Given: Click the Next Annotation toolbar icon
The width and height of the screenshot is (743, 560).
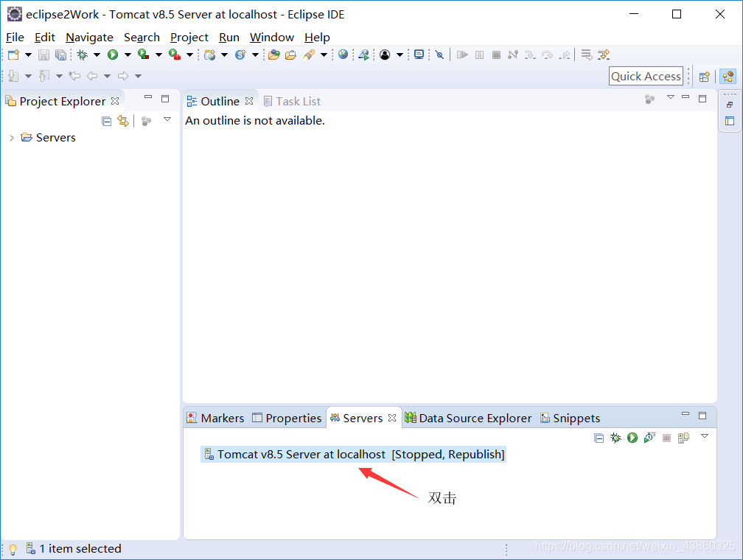Looking at the screenshot, I should pos(14,76).
